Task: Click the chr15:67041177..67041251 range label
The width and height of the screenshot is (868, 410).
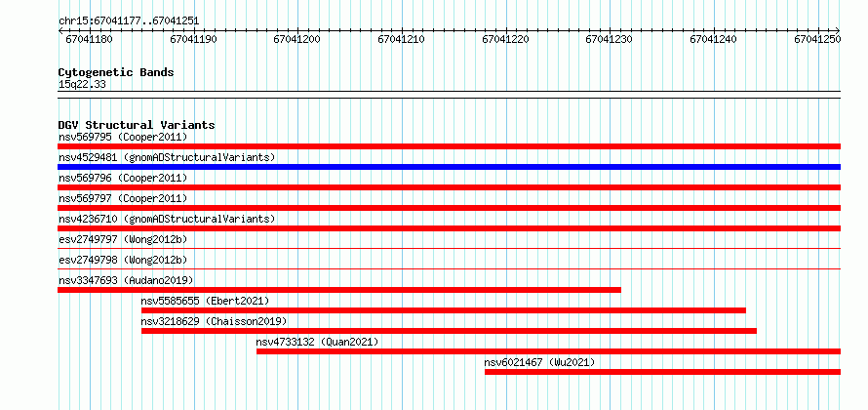Action: 129,21
